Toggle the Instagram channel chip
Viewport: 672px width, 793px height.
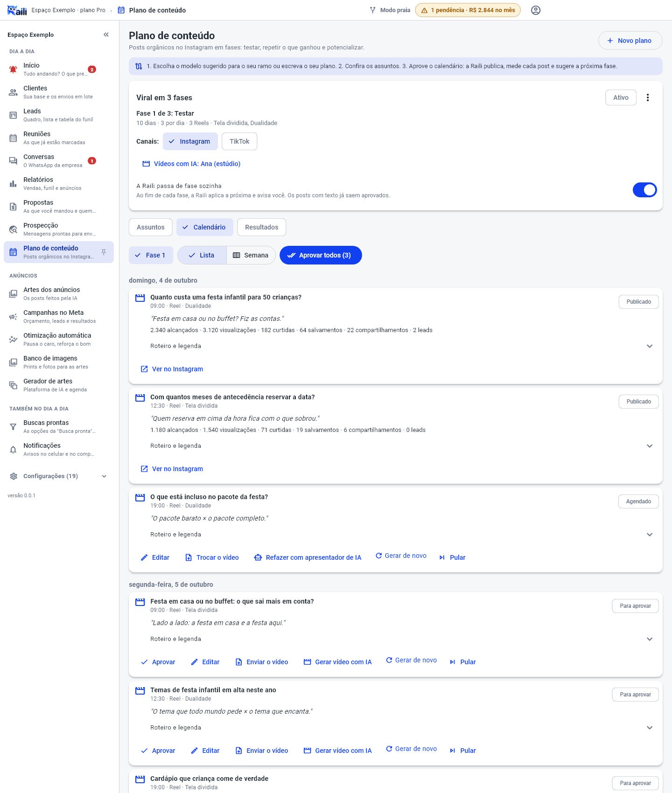point(190,141)
